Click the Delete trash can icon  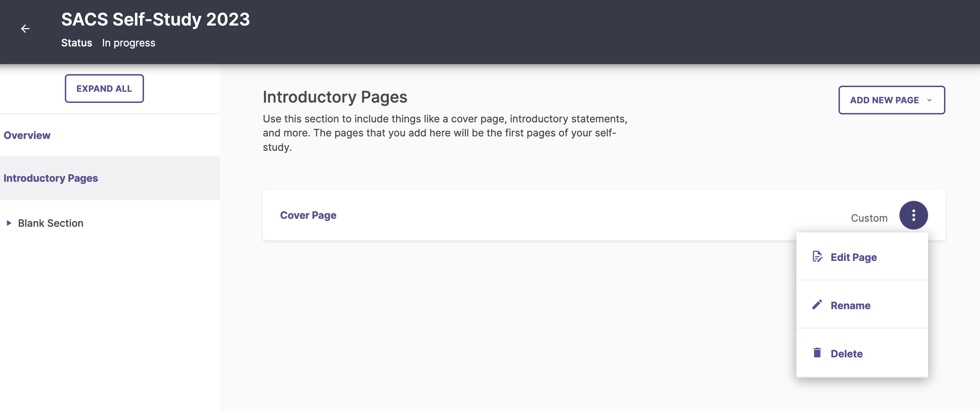pos(817,353)
